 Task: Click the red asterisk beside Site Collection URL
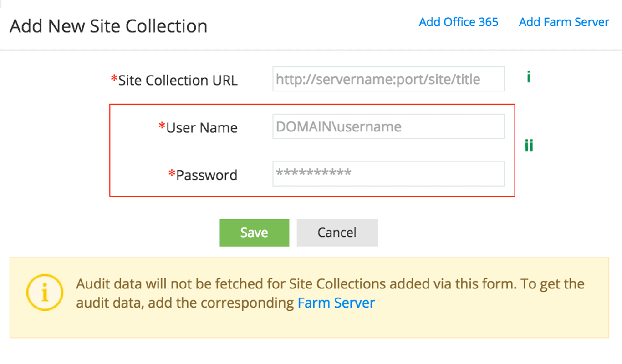[x=114, y=79]
